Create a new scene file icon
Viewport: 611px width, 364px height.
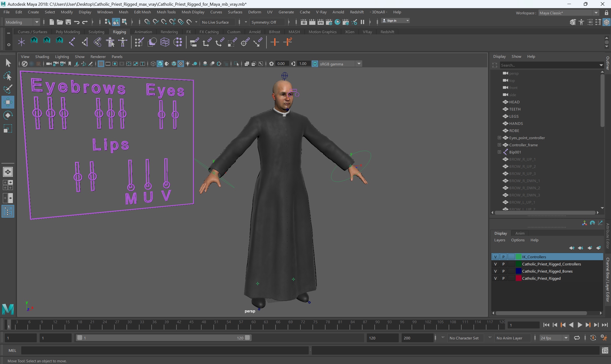pyautogui.click(x=52, y=22)
